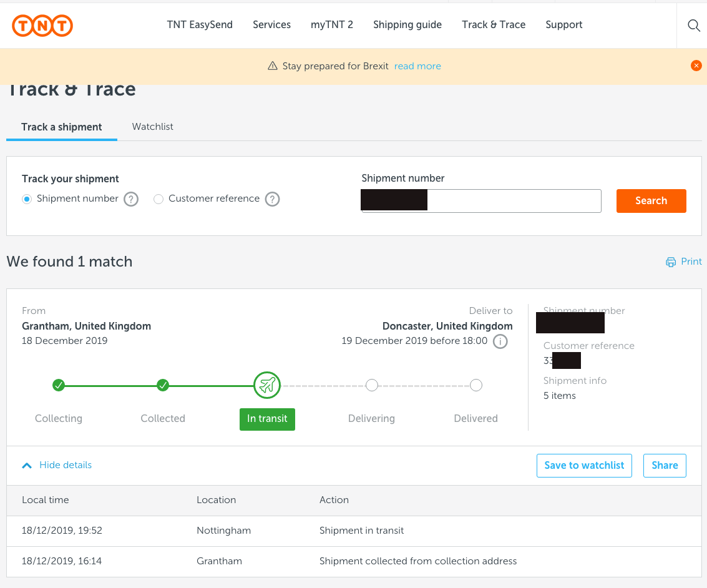The width and height of the screenshot is (707, 588).
Task: Open Track & Trace in navigation
Action: [494, 25]
